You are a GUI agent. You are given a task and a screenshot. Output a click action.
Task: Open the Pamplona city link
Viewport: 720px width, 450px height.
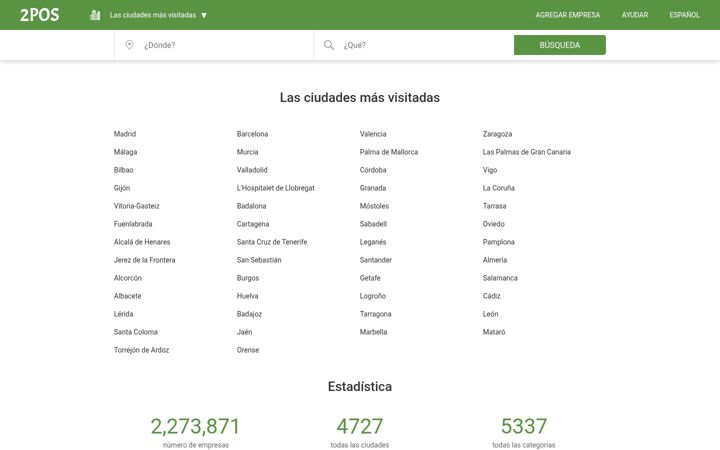point(499,242)
